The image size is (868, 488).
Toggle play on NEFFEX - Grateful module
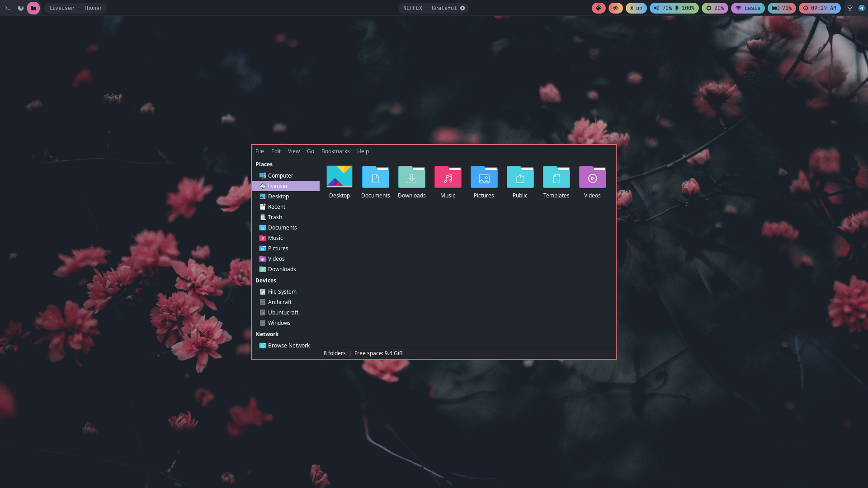pos(462,8)
